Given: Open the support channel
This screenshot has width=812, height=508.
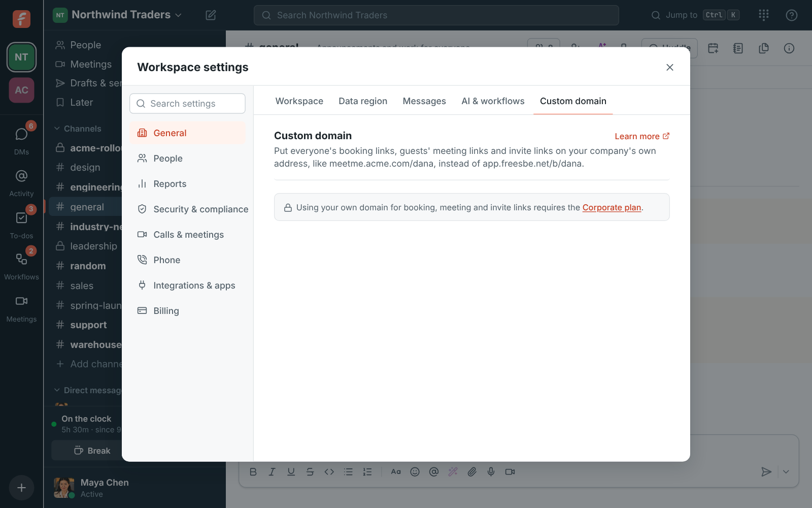Looking at the screenshot, I should pyautogui.click(x=85, y=325).
